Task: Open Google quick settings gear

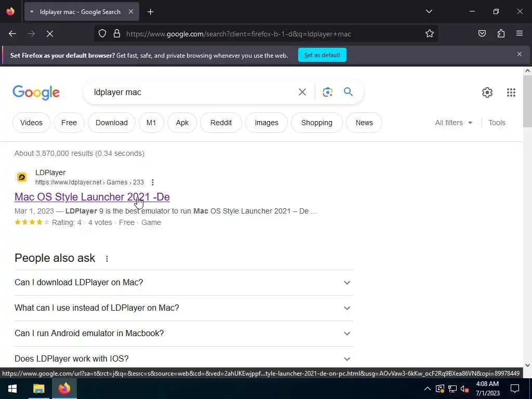Action: click(487, 92)
